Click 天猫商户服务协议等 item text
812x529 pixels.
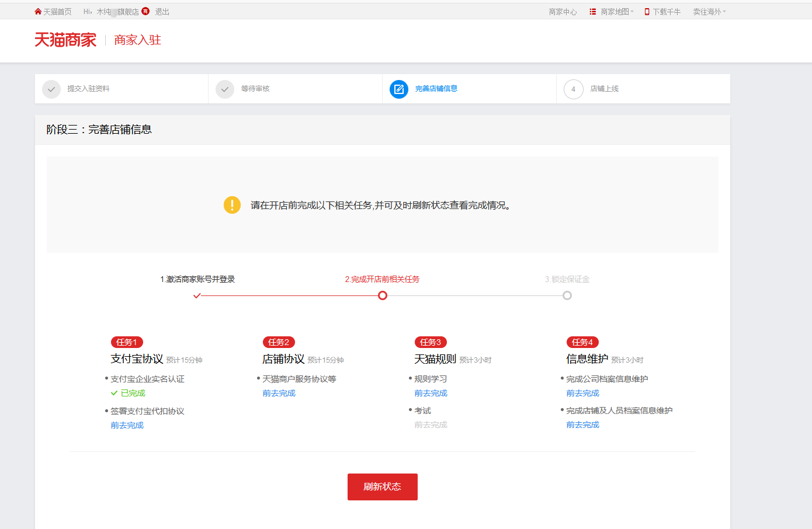coord(299,379)
